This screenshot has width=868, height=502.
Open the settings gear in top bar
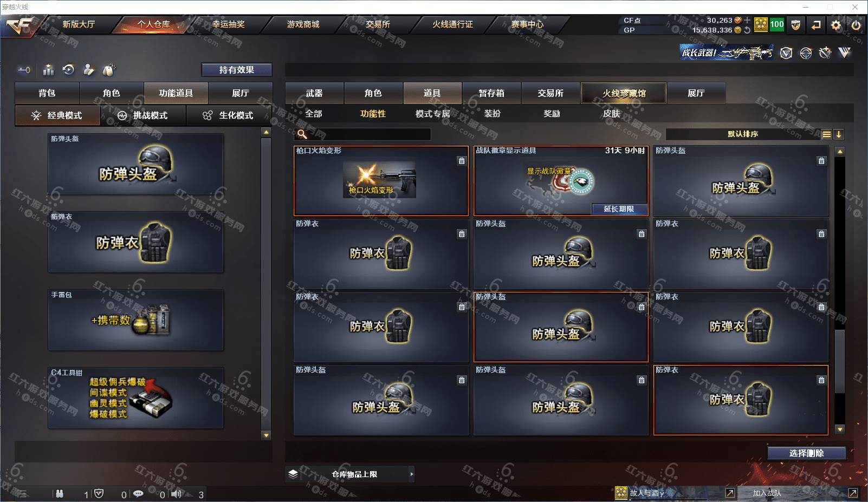836,25
